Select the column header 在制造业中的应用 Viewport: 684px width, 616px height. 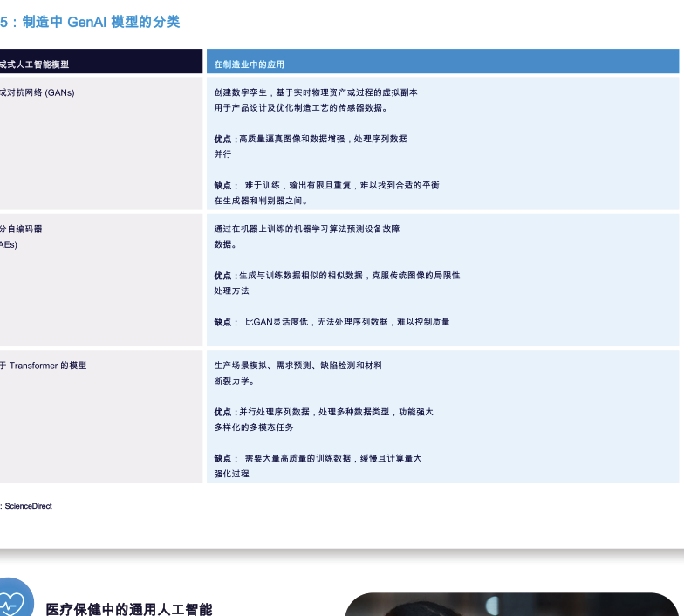(250, 65)
